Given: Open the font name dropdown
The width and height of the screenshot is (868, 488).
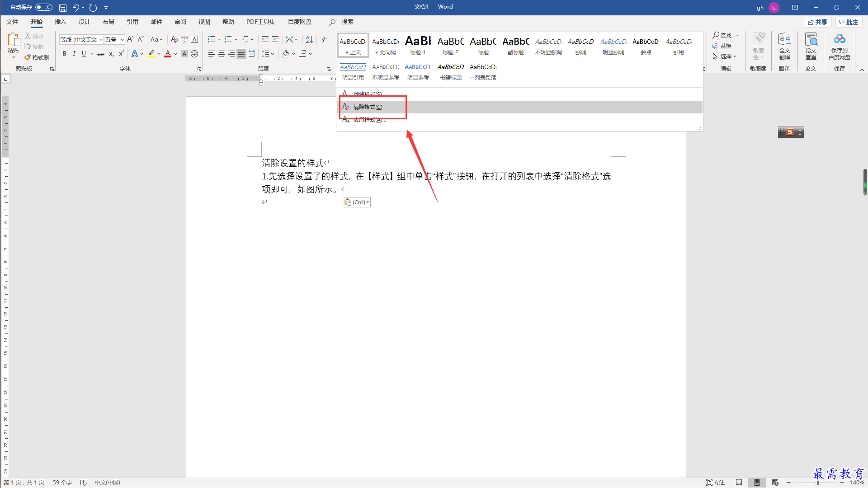Looking at the screenshot, I should pos(101,40).
